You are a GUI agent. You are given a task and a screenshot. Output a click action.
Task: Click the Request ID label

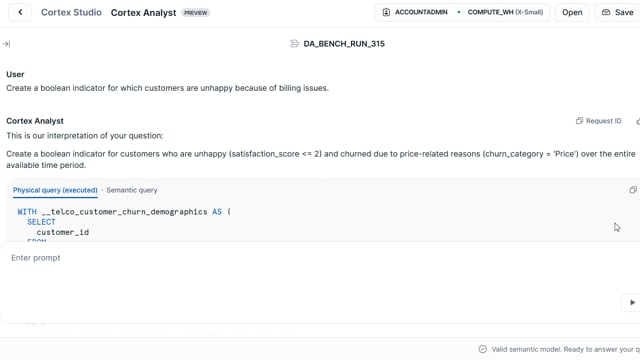coord(603,121)
